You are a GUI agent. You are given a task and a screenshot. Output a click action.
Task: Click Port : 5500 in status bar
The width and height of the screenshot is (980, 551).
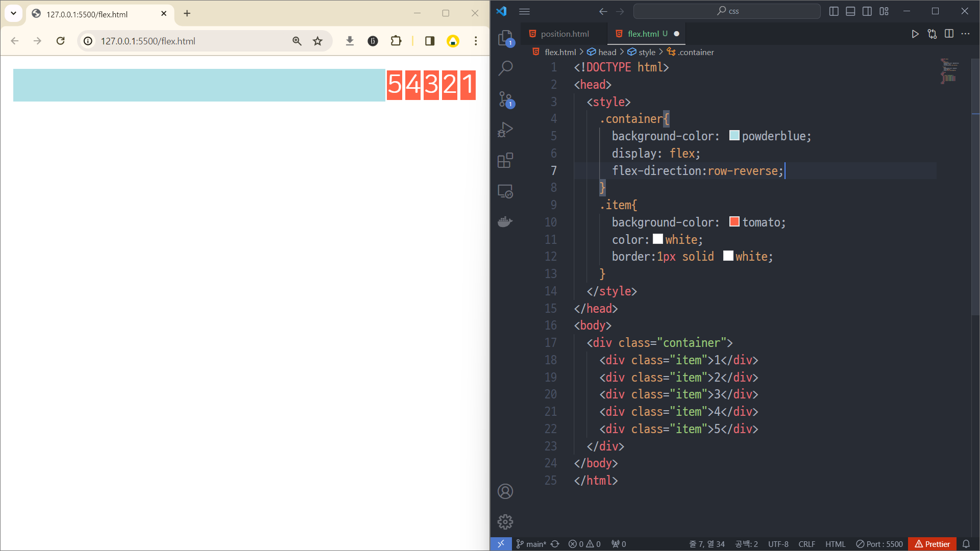pyautogui.click(x=879, y=544)
